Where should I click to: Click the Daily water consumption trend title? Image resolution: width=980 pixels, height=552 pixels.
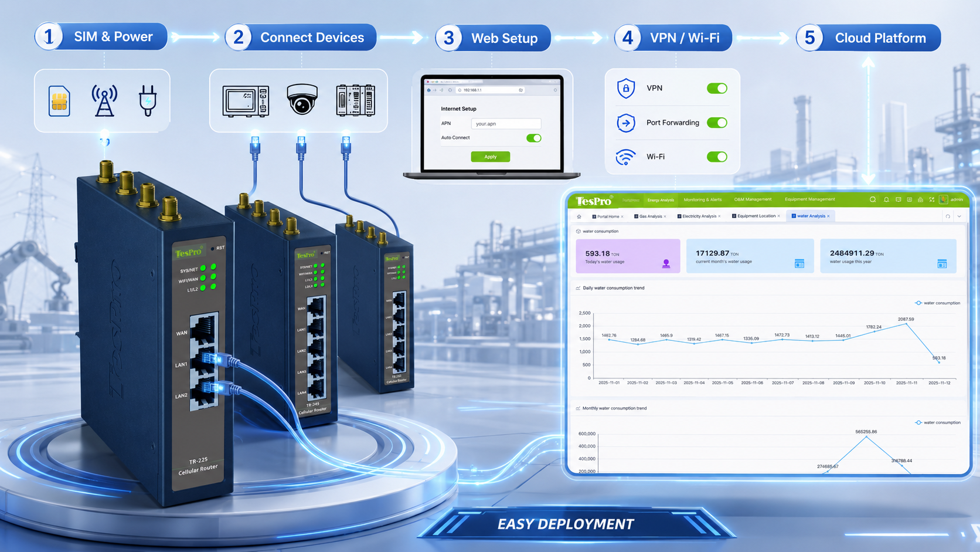coord(614,288)
